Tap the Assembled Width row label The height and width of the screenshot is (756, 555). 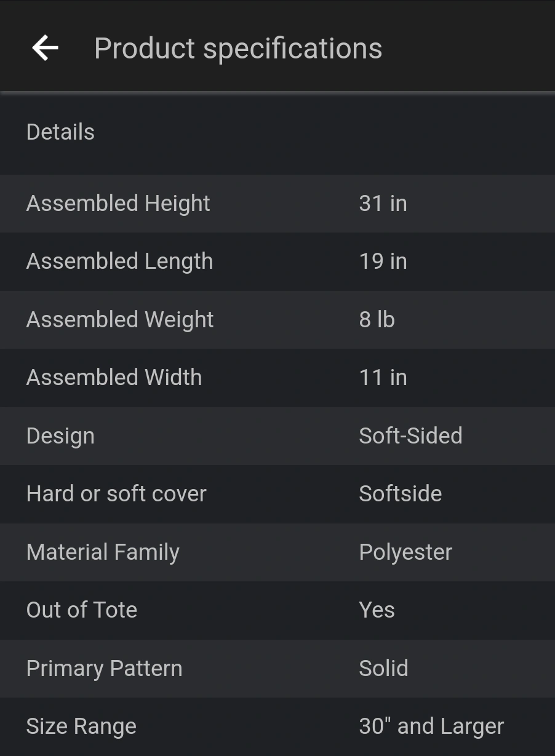coord(114,378)
